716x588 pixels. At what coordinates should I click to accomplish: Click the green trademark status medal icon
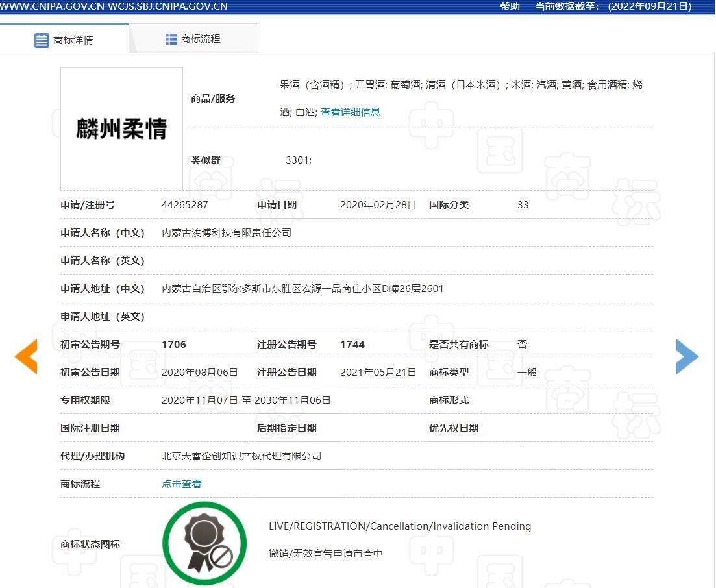[204, 544]
